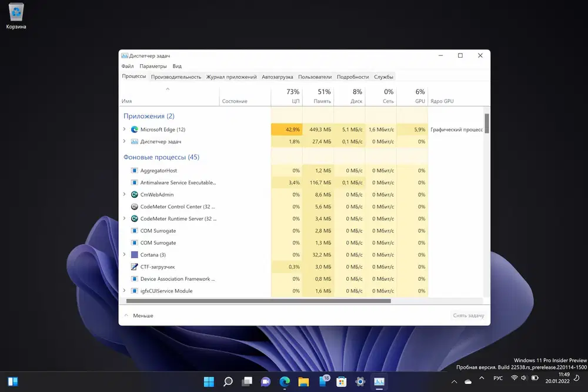Viewport: 588px width, 392px height.
Task: Click the igfxCUIService Module icon
Action: tap(134, 291)
